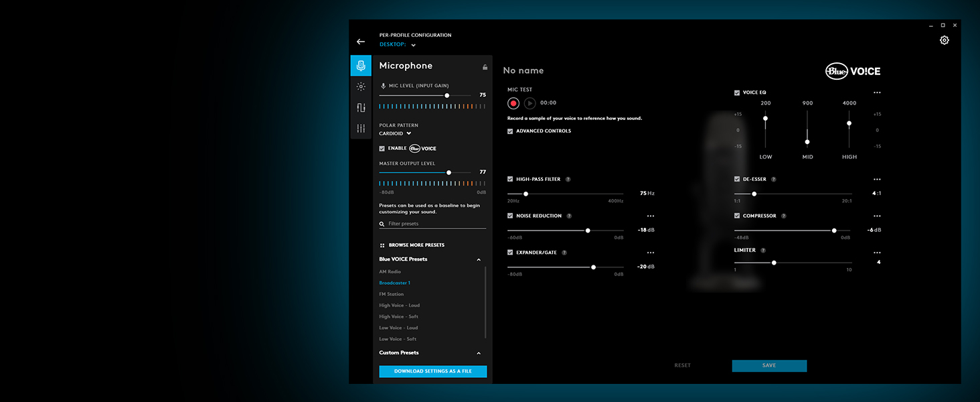Click Download Settings as a File button
This screenshot has height=402, width=980.
click(x=432, y=371)
